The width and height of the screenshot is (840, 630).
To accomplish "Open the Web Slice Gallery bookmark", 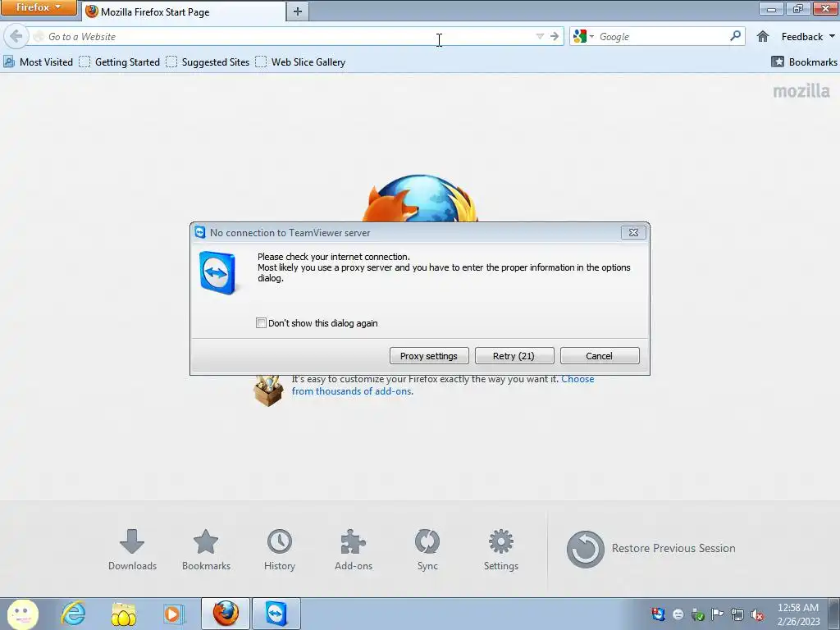I will (x=300, y=62).
